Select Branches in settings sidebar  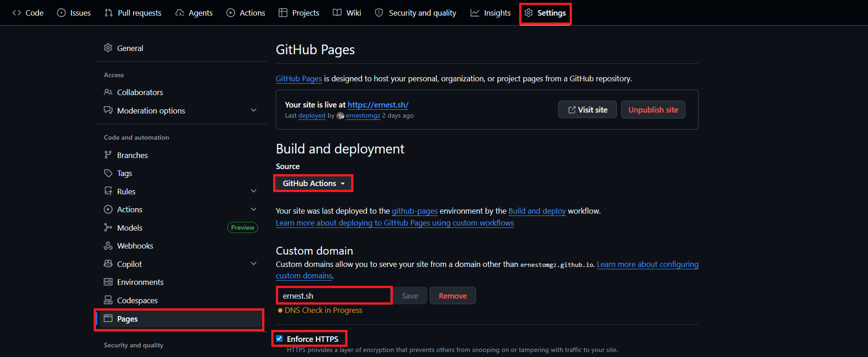click(181, 155)
